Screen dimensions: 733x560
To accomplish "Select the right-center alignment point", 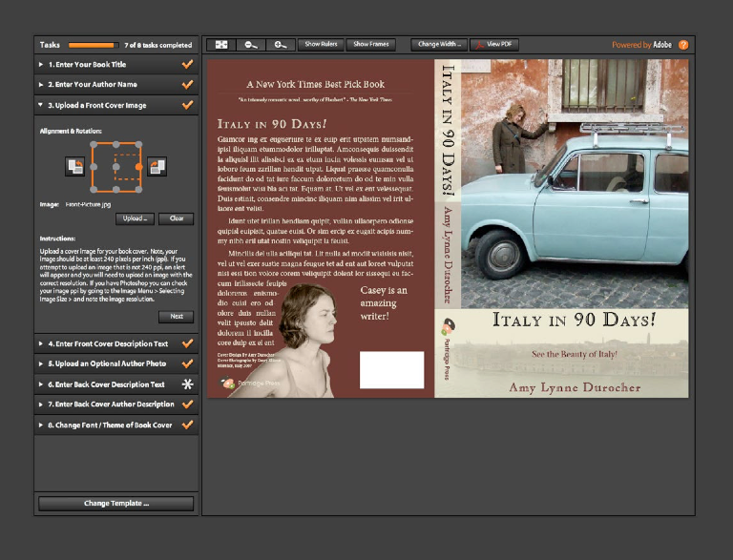I will tap(140, 167).
